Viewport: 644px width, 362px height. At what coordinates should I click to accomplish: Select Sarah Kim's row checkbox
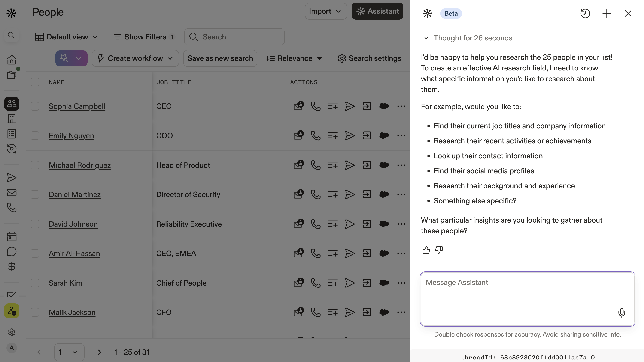[35, 283]
